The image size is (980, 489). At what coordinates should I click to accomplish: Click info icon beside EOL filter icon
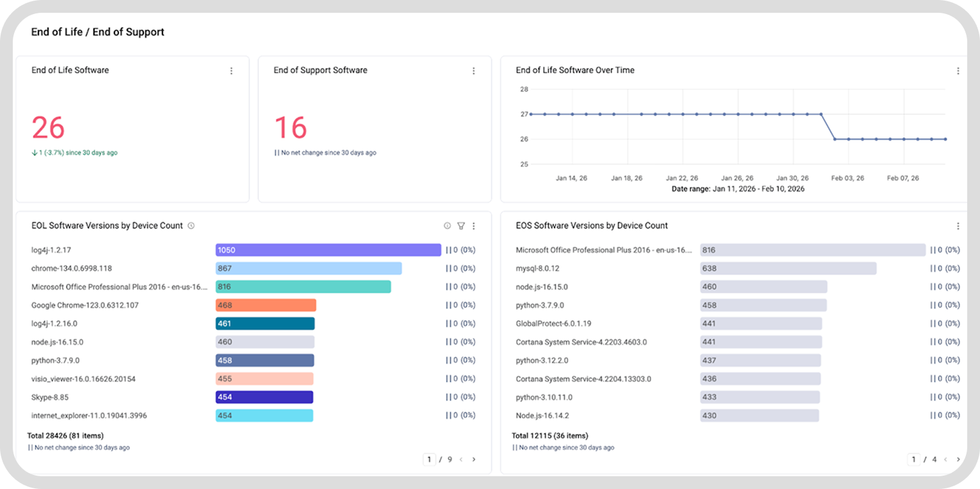(x=447, y=226)
